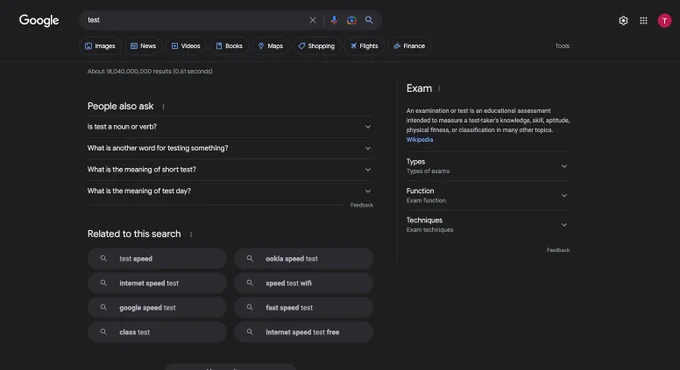680x370 pixels.
Task: Expand 'What is the meaning of test day?'
Action: pyautogui.click(x=230, y=191)
